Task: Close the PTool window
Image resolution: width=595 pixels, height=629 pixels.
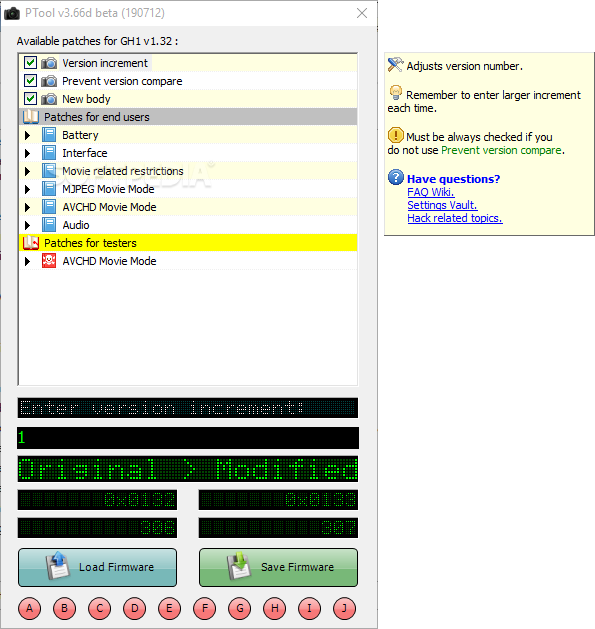Action: coord(362,13)
